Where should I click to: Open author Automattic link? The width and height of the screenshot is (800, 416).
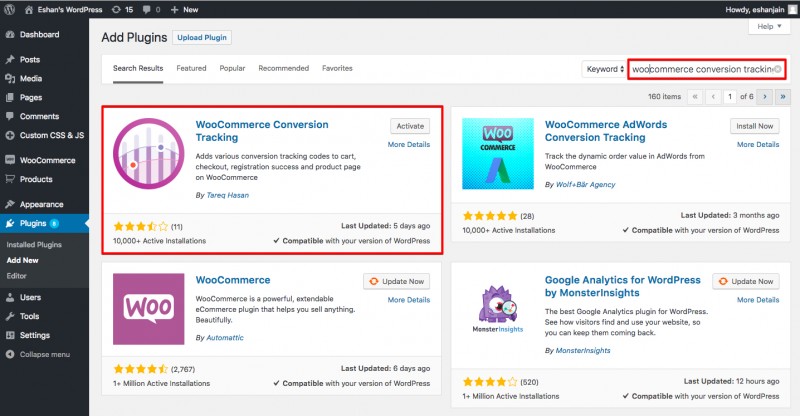[224, 337]
